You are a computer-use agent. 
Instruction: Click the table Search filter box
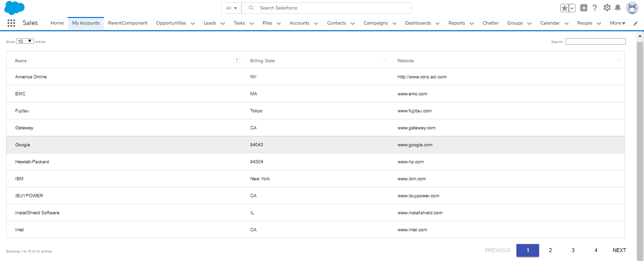[x=595, y=42]
